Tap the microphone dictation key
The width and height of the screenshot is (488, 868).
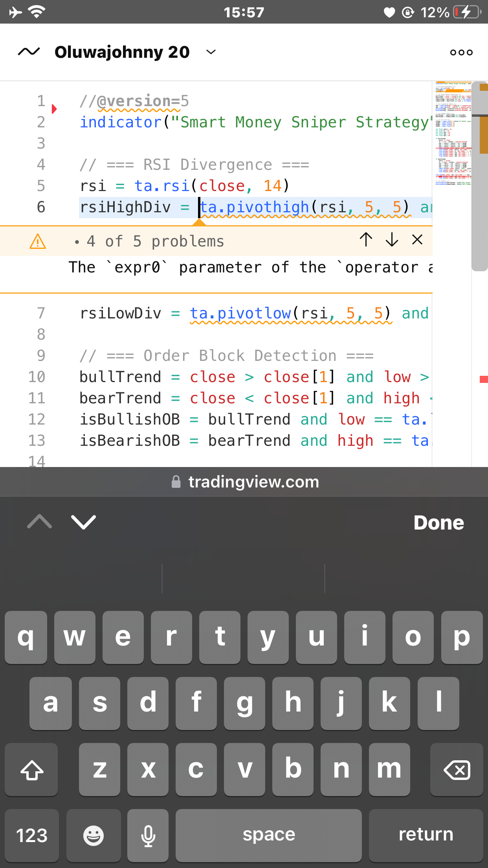(x=148, y=835)
